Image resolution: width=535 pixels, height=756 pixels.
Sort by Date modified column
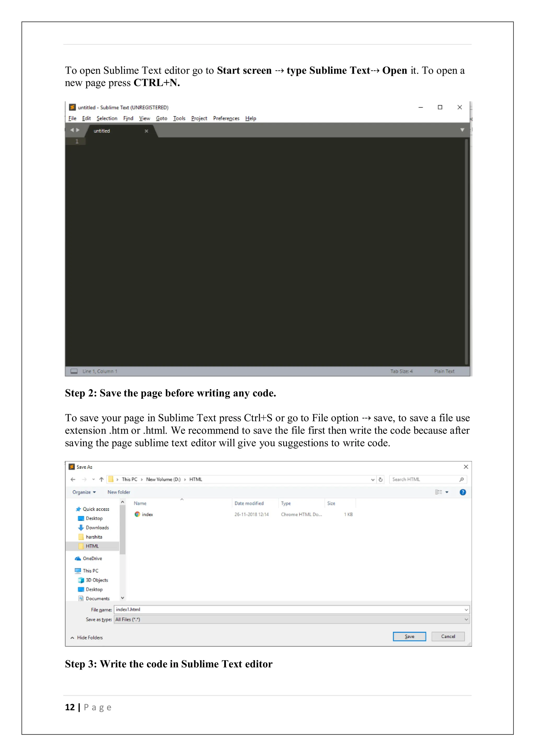click(x=249, y=503)
